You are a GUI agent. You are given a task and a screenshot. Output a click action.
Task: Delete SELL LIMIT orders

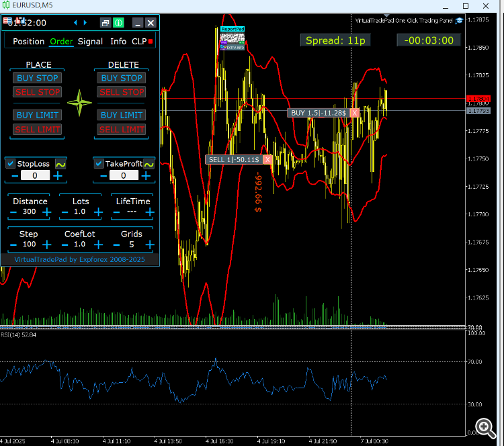pyautogui.click(x=122, y=130)
